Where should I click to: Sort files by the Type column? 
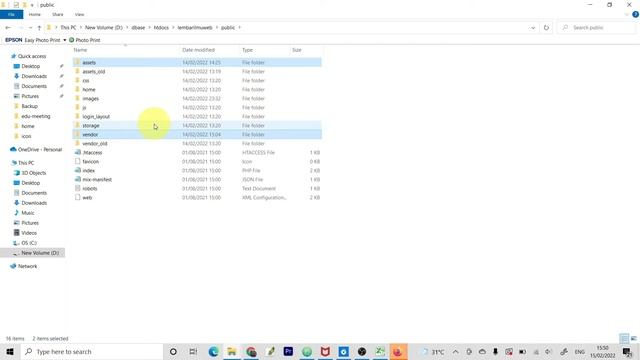247,50
